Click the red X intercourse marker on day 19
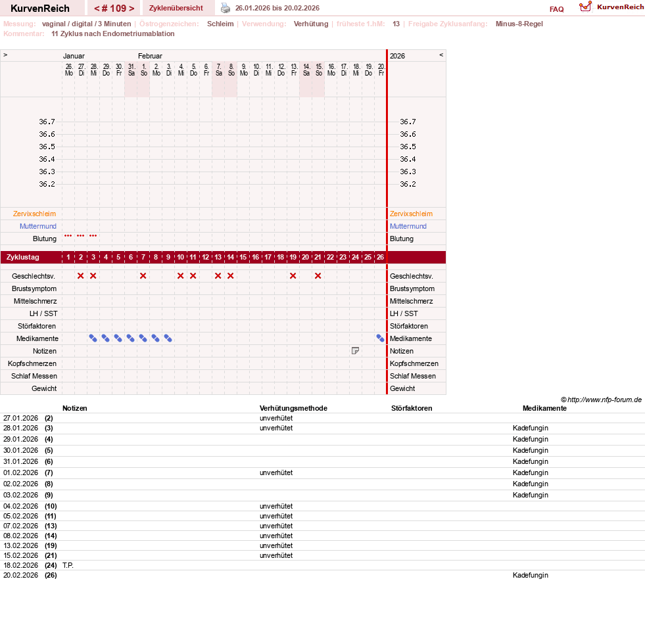645x644 pixels. click(x=293, y=276)
